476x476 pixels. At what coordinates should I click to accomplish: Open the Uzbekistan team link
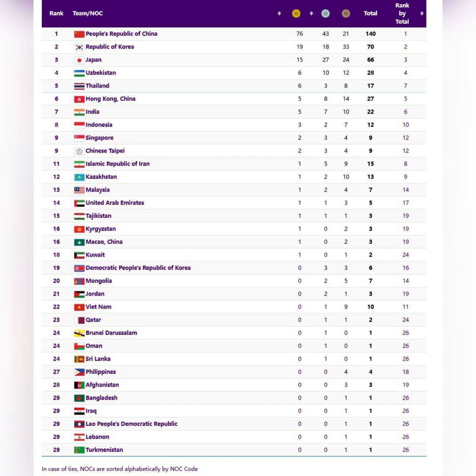pos(101,73)
